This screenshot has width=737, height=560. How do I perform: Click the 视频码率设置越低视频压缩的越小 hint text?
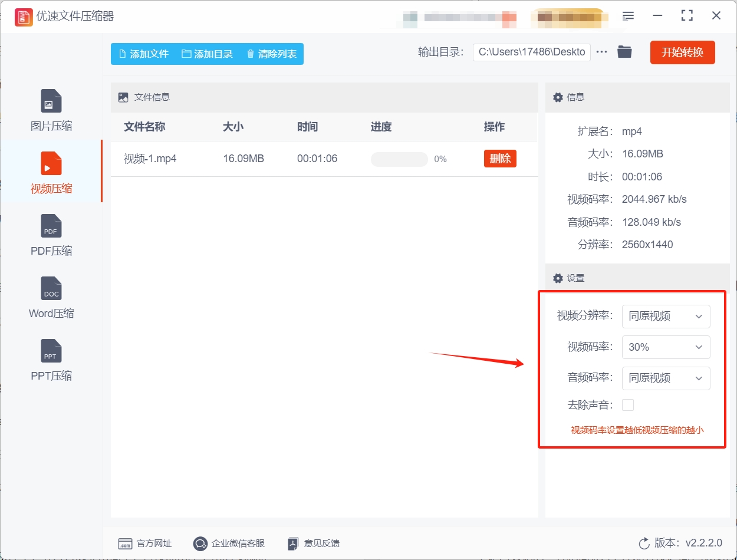pyautogui.click(x=637, y=430)
